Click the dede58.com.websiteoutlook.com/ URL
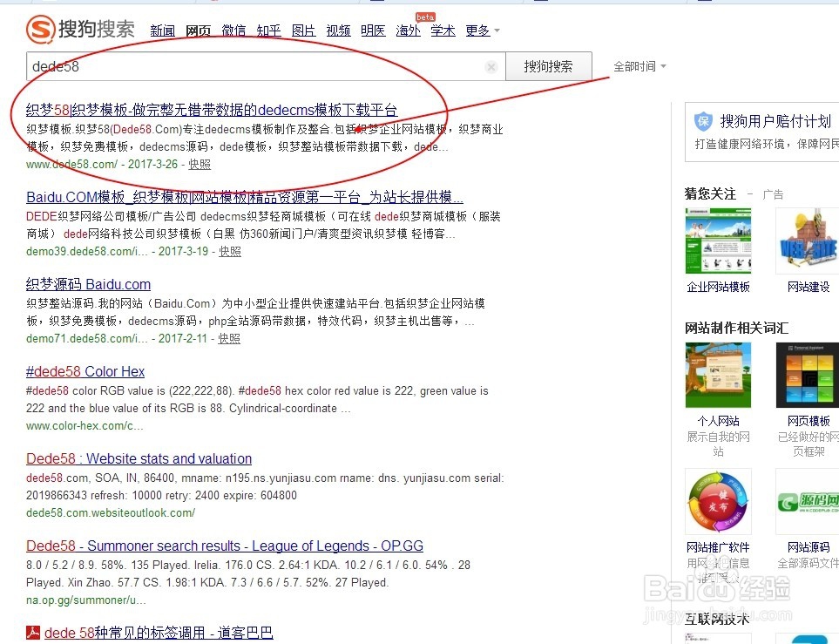The width and height of the screenshot is (839, 644). (x=111, y=512)
